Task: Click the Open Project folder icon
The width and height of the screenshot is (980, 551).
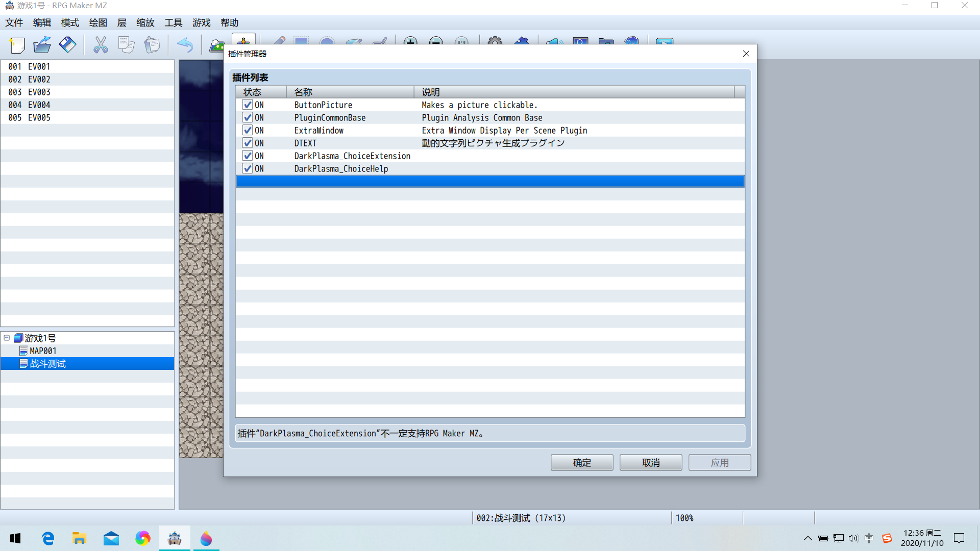Action: click(42, 45)
